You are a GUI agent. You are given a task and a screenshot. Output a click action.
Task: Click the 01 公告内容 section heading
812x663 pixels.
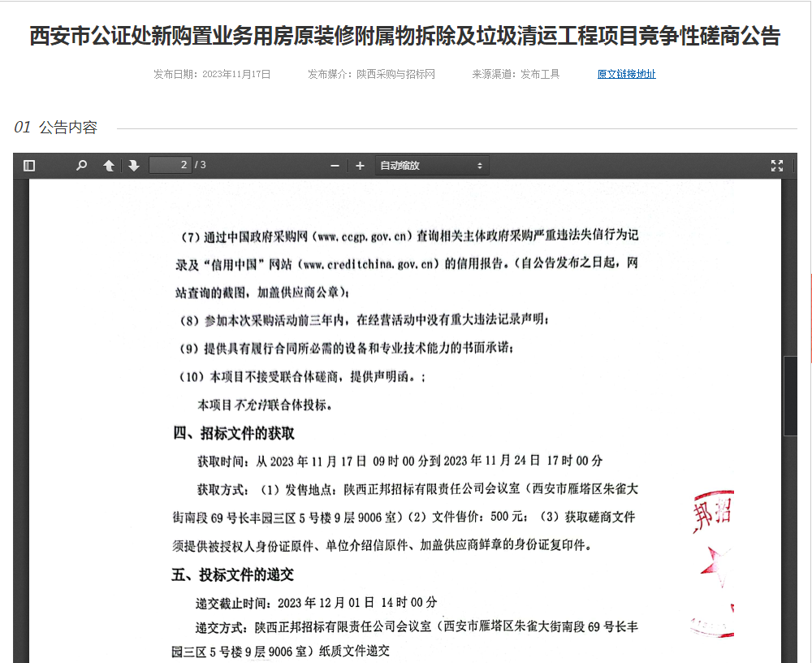(56, 127)
